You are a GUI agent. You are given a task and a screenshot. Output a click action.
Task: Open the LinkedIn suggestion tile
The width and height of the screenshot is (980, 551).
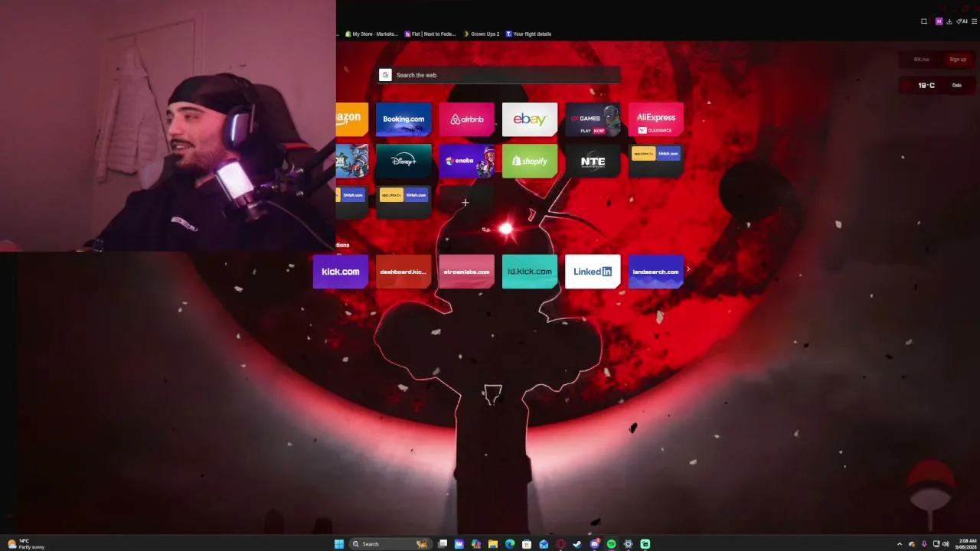click(593, 272)
